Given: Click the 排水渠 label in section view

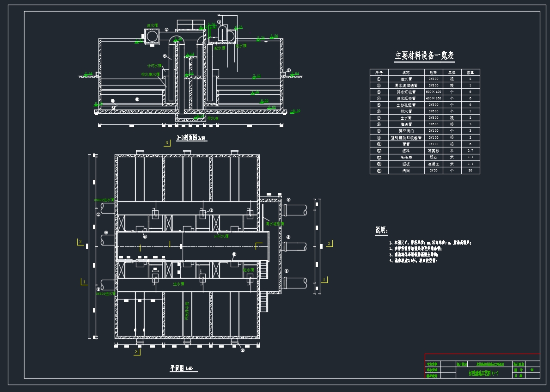Looking at the screenshot, I should (213, 119).
